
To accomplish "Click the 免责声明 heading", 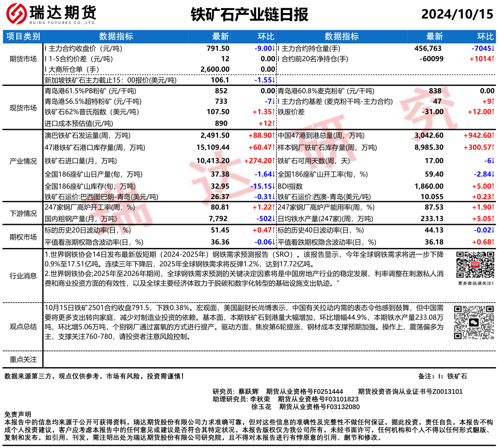I will pos(18,414).
